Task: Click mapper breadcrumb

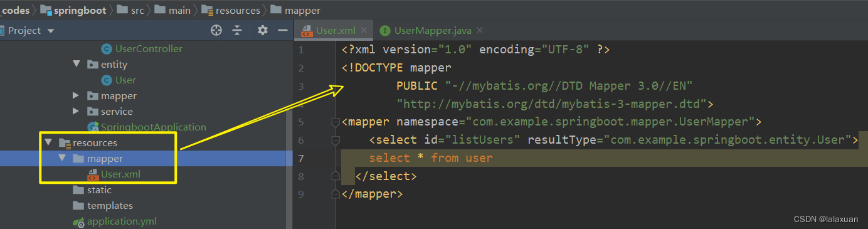Action: point(302,10)
